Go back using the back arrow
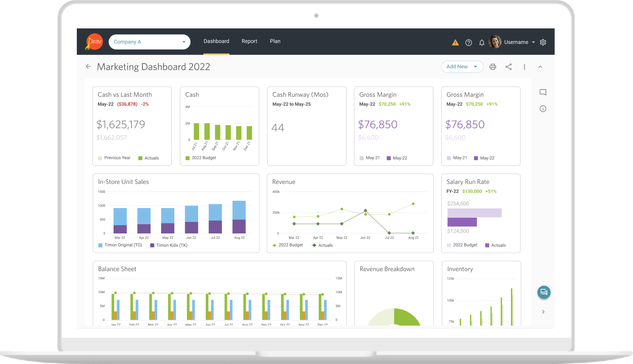 pos(88,66)
